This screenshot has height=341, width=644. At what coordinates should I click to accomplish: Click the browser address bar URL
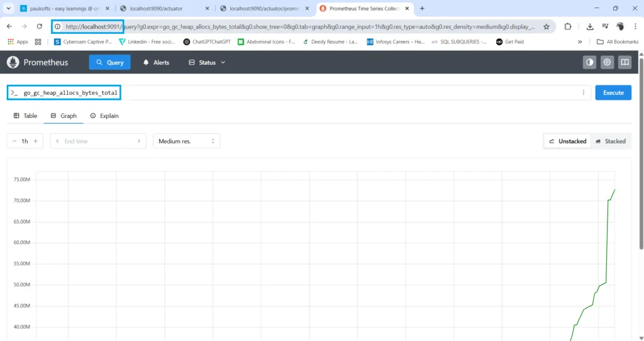coord(300,26)
